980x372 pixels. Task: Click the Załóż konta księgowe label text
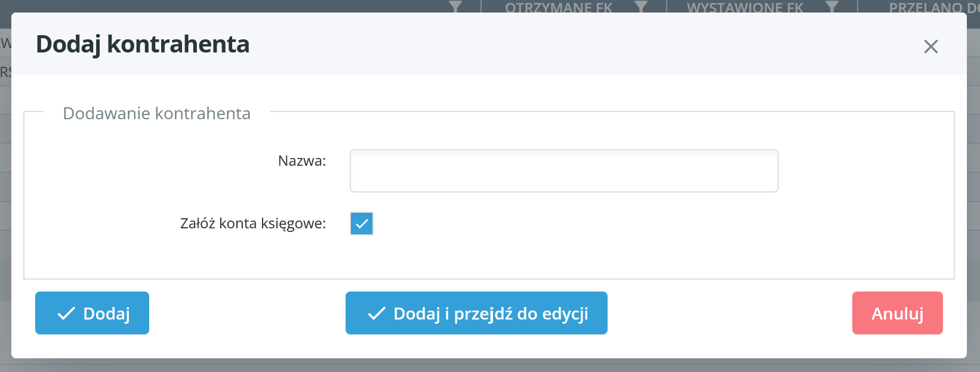[253, 224]
